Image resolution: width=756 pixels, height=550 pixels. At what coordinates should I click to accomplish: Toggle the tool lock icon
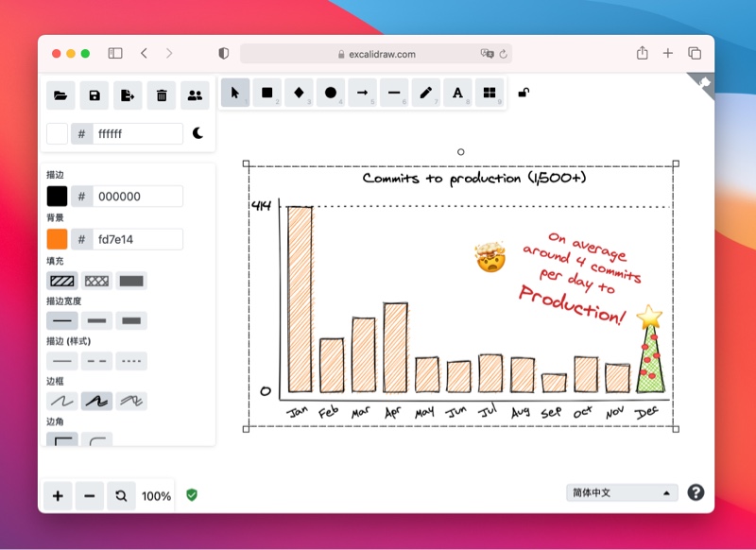(x=524, y=93)
